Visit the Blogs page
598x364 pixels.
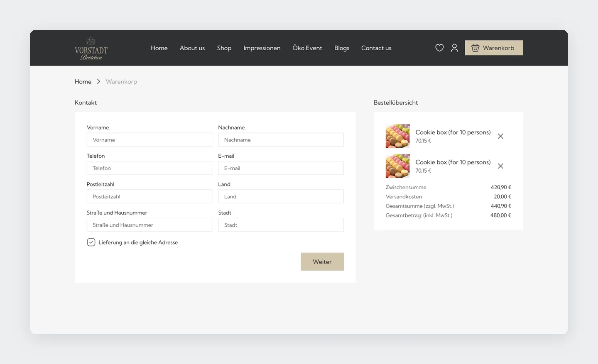tap(342, 48)
